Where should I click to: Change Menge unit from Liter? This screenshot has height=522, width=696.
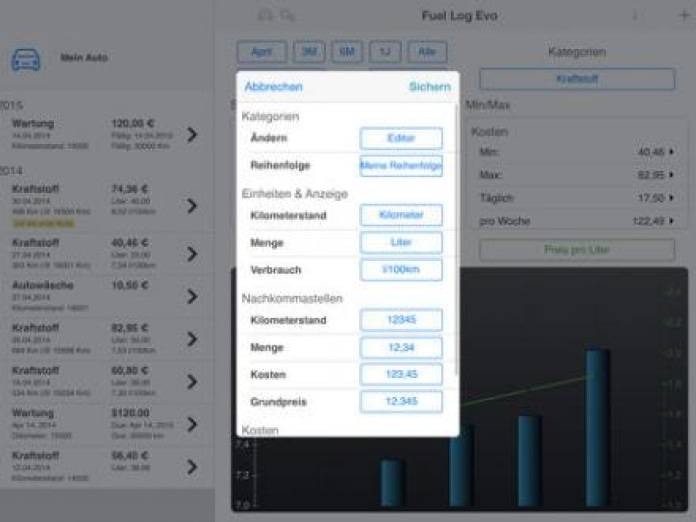401,243
